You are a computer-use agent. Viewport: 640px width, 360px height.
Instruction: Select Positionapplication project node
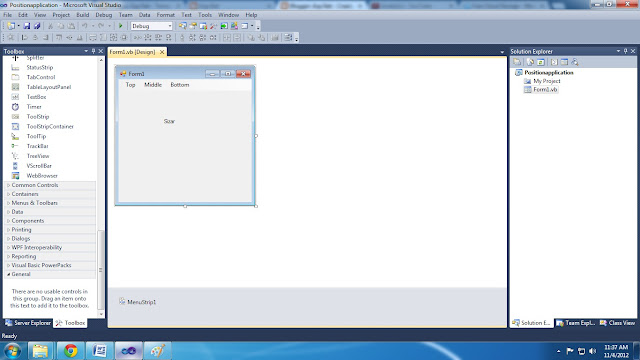549,73
